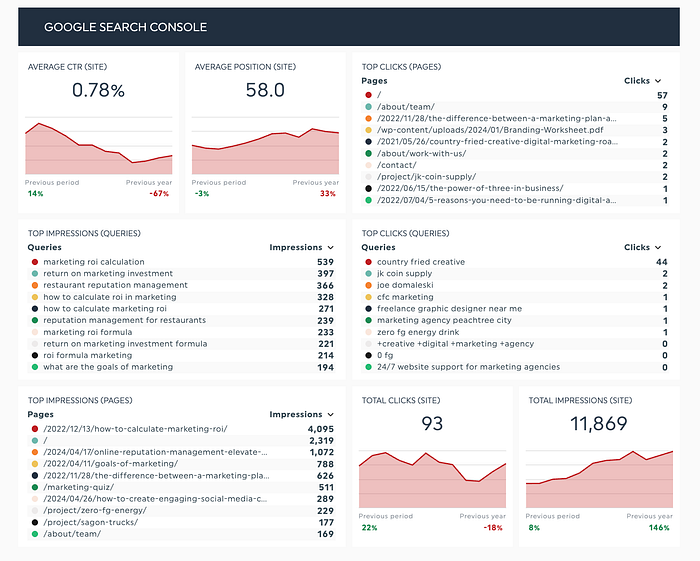This screenshot has width=700, height=561.
Task: Click the teal dot beside 'return on marketing investment'
Action: point(35,274)
